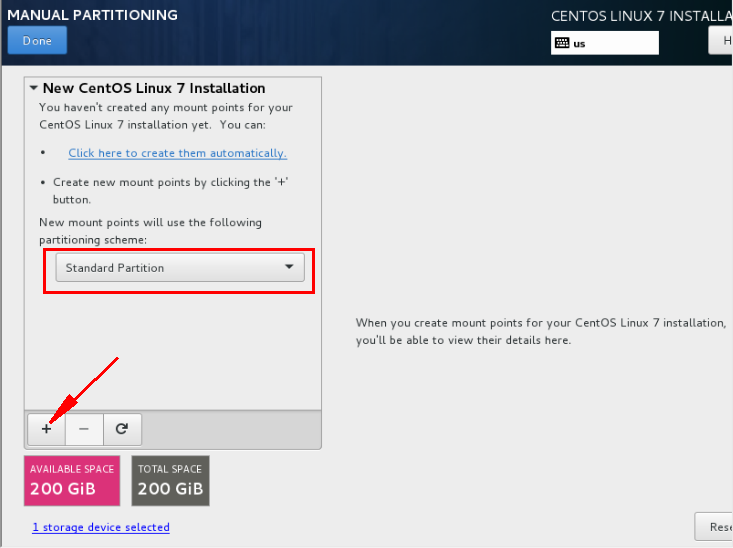Click the CENTOS LINUX 7 INSTALLATION heading
Image resolution: width=733 pixels, height=548 pixels.
pos(641,16)
